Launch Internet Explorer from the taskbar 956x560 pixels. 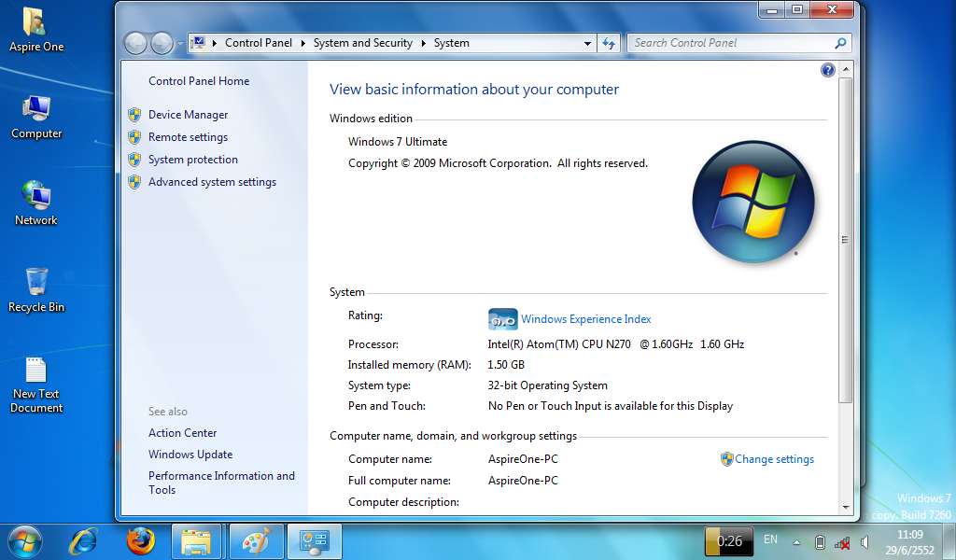(83, 541)
